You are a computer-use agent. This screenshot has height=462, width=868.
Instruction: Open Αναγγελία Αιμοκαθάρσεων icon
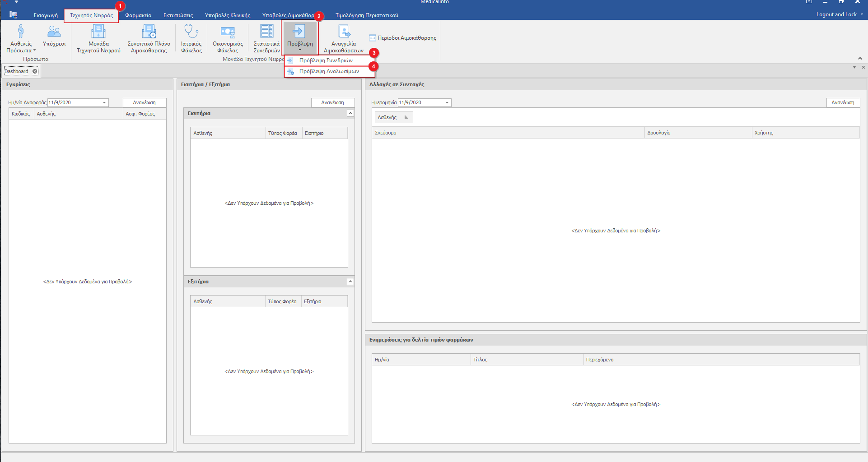344,32
